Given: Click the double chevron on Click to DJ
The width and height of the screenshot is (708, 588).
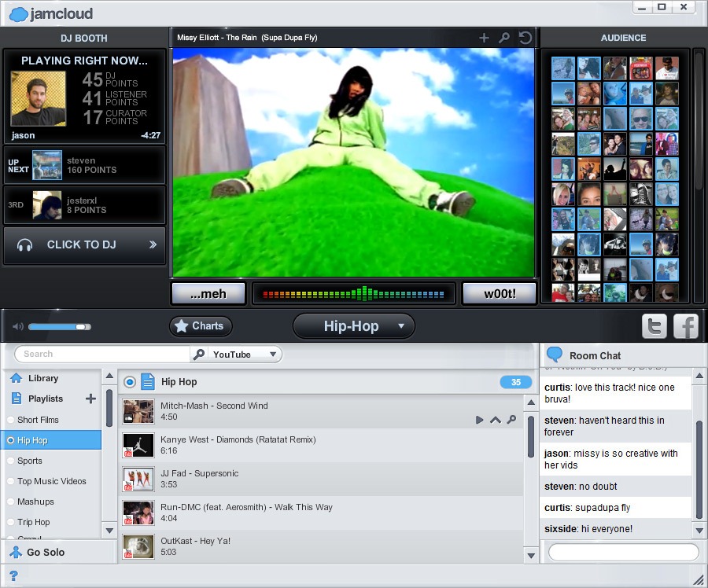Looking at the screenshot, I should tap(153, 244).
